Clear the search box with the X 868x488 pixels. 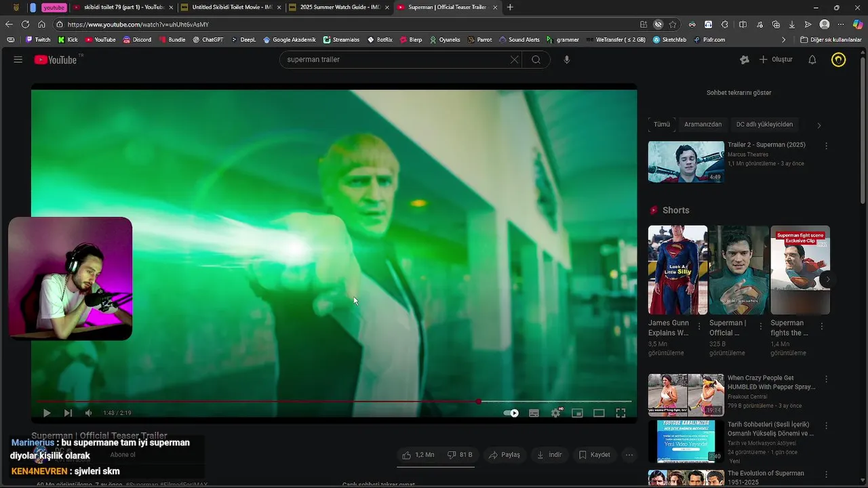click(514, 60)
